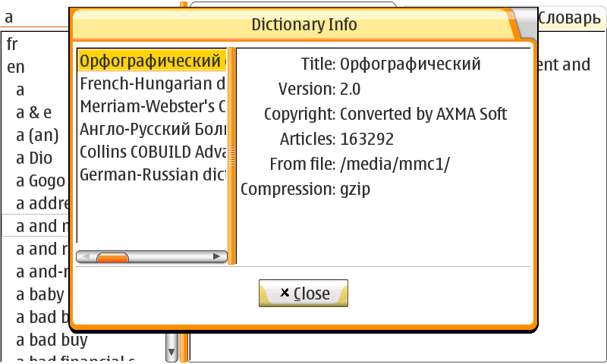The width and height of the screenshot is (607, 364).
Task: Pick the Англо-Русский dictionary entry
Action: point(152,129)
